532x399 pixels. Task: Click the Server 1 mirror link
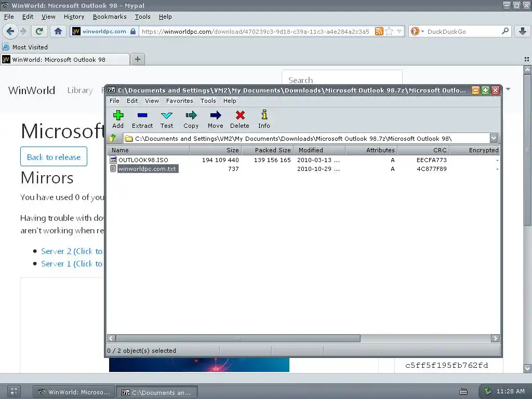click(72, 263)
